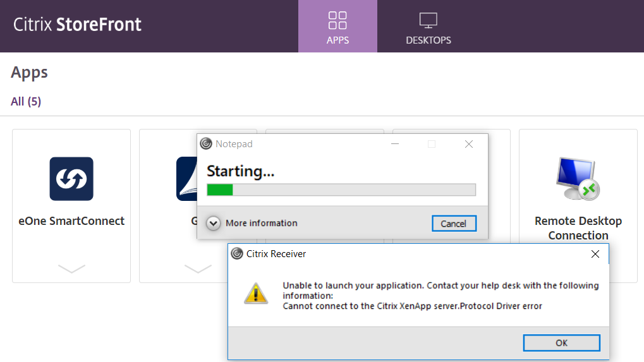Image resolution: width=644 pixels, height=362 pixels.
Task: Click the eOne SmartConnect app name
Action: pos(71,221)
